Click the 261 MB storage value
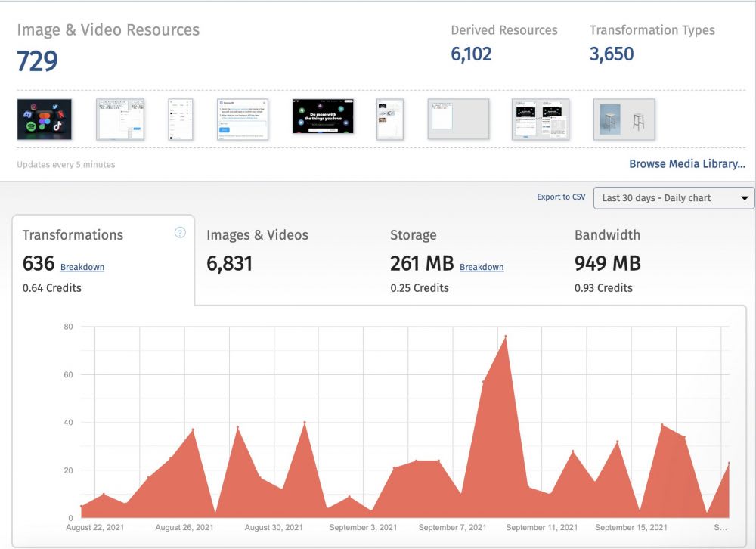The height and width of the screenshot is (549, 756). point(422,263)
